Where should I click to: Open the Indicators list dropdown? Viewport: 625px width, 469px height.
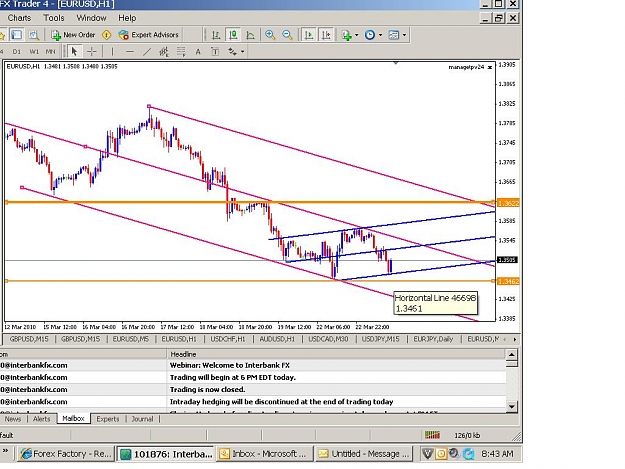pyautogui.click(x=350, y=35)
